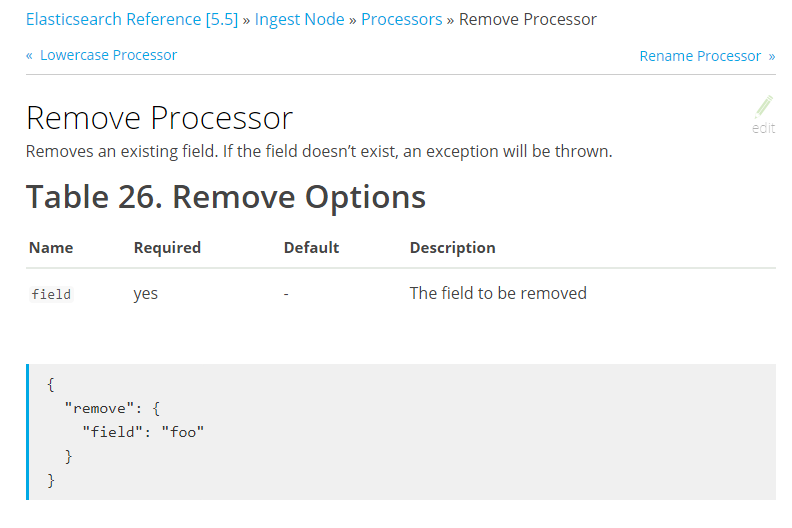Go to Ingest Node breadcrumb

click(300, 19)
